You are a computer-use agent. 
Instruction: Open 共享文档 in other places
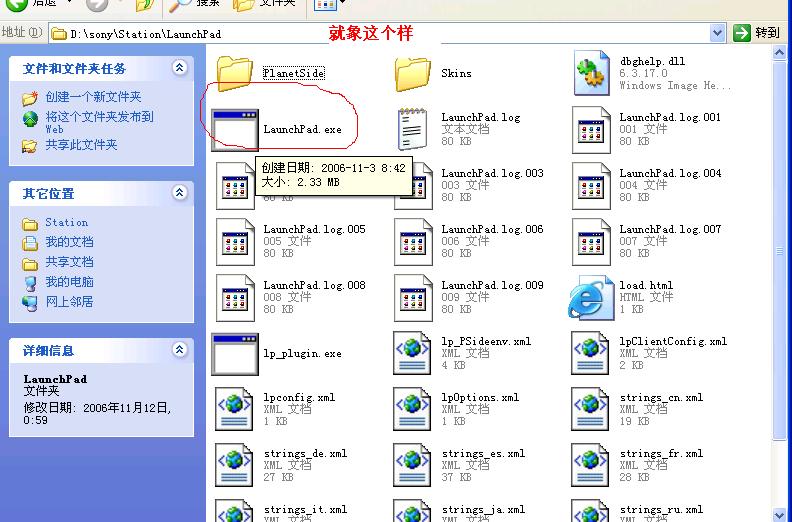69,262
